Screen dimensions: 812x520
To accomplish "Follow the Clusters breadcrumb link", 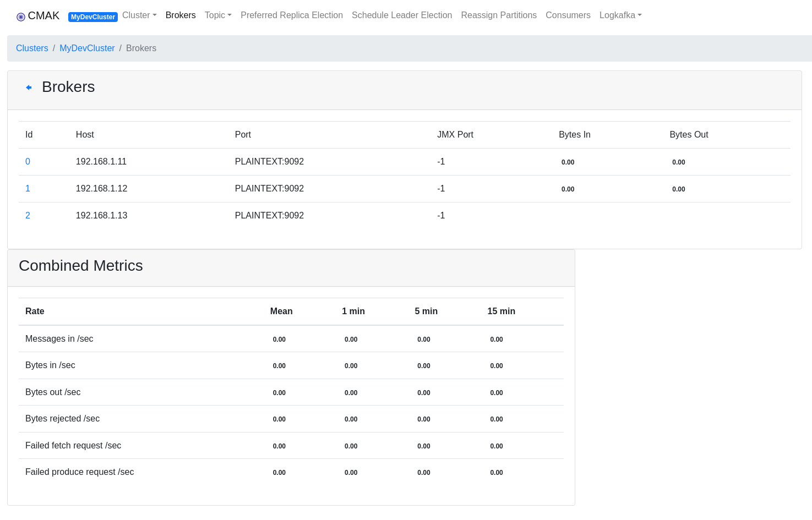I will [32, 48].
